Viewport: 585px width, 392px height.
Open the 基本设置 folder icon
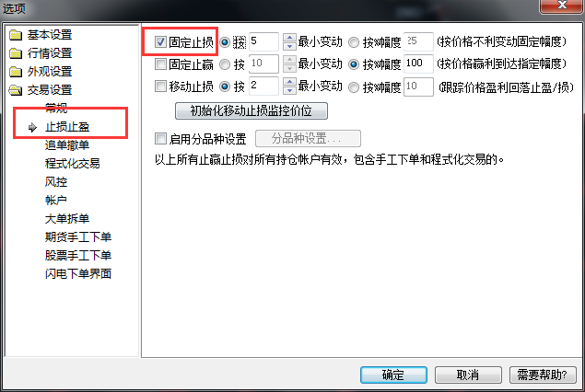(x=16, y=35)
